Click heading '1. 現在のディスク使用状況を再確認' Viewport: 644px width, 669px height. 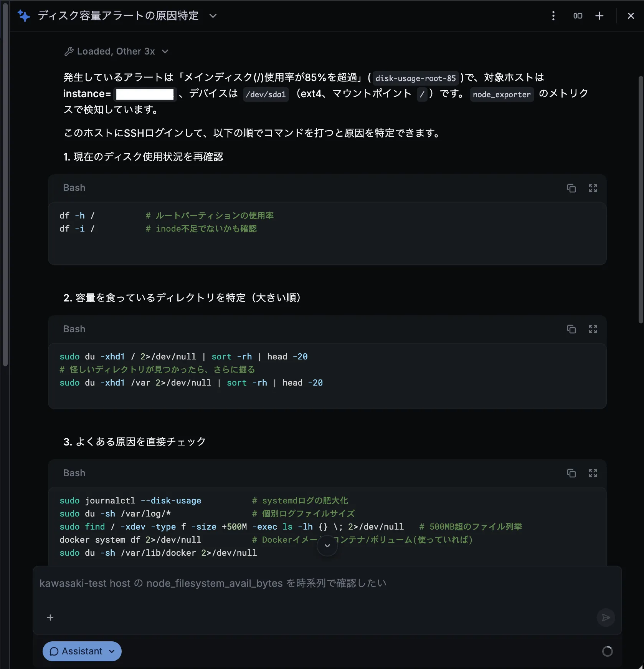point(143,157)
